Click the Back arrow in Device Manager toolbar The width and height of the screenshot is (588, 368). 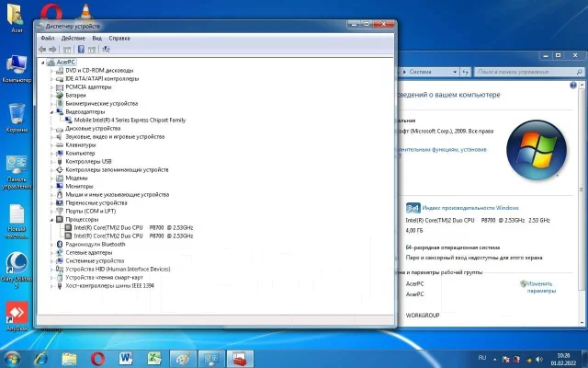coord(42,49)
